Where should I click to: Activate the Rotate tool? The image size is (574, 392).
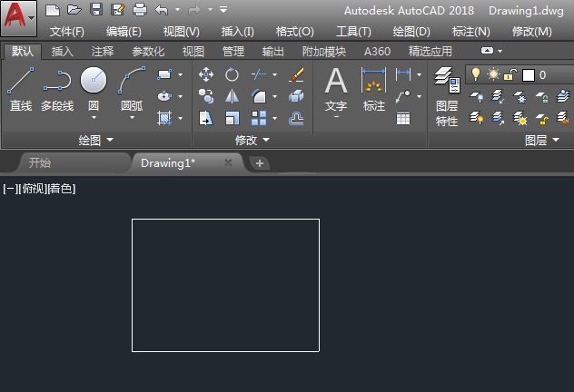[232, 74]
